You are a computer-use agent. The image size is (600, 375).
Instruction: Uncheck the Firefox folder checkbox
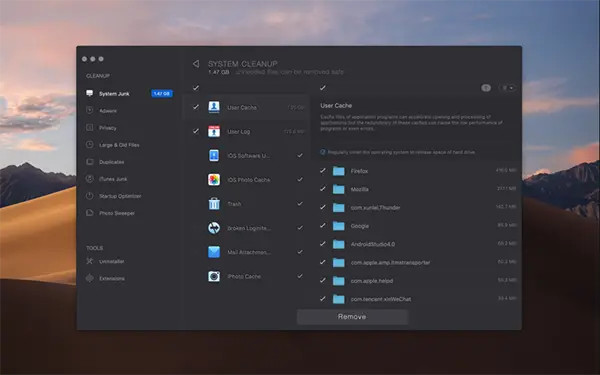[x=323, y=171]
